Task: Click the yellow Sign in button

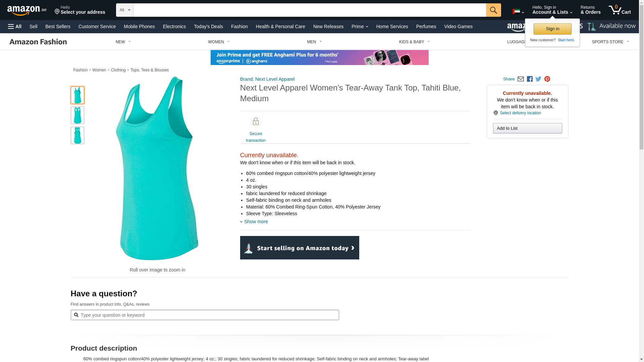Action: point(552,29)
